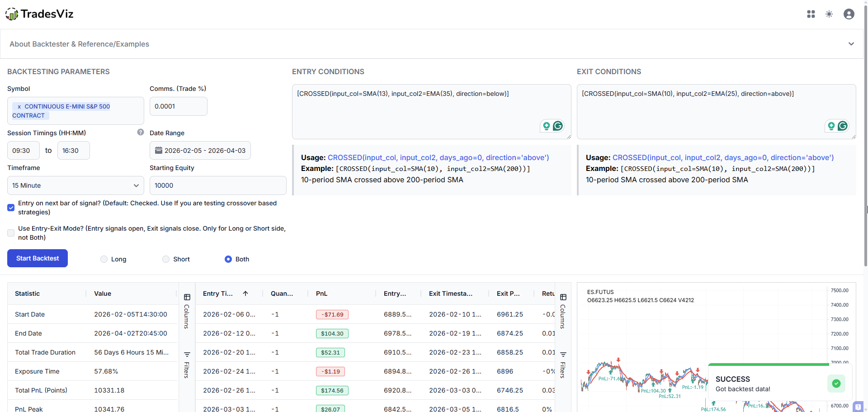Click Grammarly icon in Entry Conditions box
Viewport: 868px width, 412px height.
(558, 126)
